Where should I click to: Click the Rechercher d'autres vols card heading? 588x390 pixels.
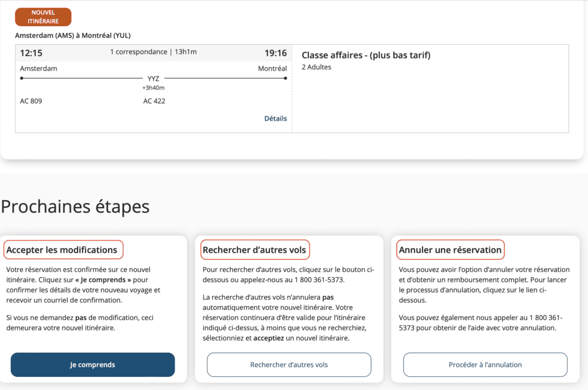(x=254, y=250)
